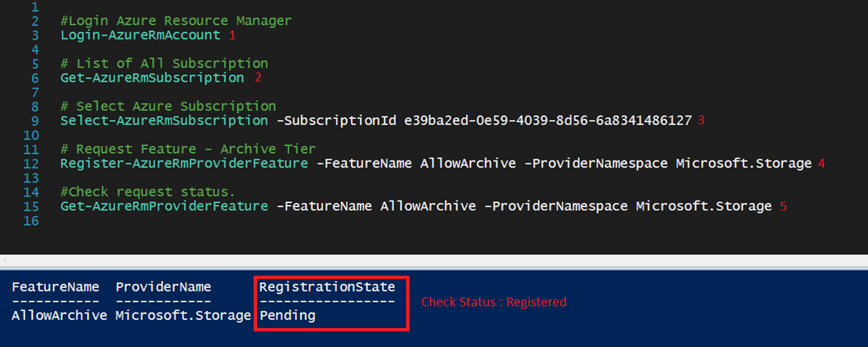Select the subscription GUID e39ba2ed-0e59-4039-8d56-6a8341486127
Viewport: 868px width, 347px height.
pyautogui.click(x=548, y=121)
